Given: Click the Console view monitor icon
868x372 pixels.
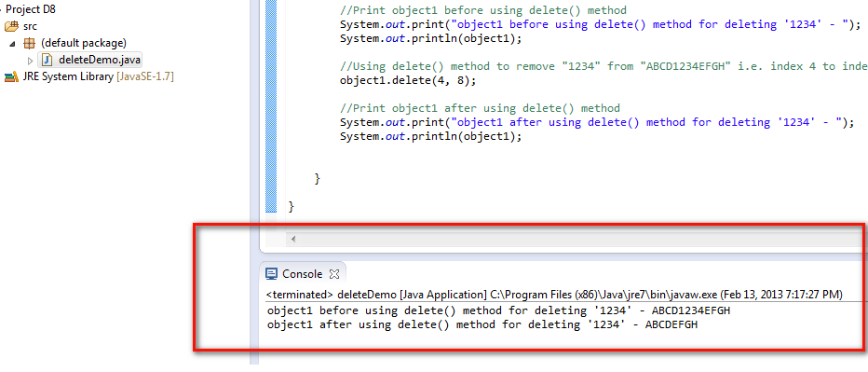Looking at the screenshot, I should coord(271,274).
